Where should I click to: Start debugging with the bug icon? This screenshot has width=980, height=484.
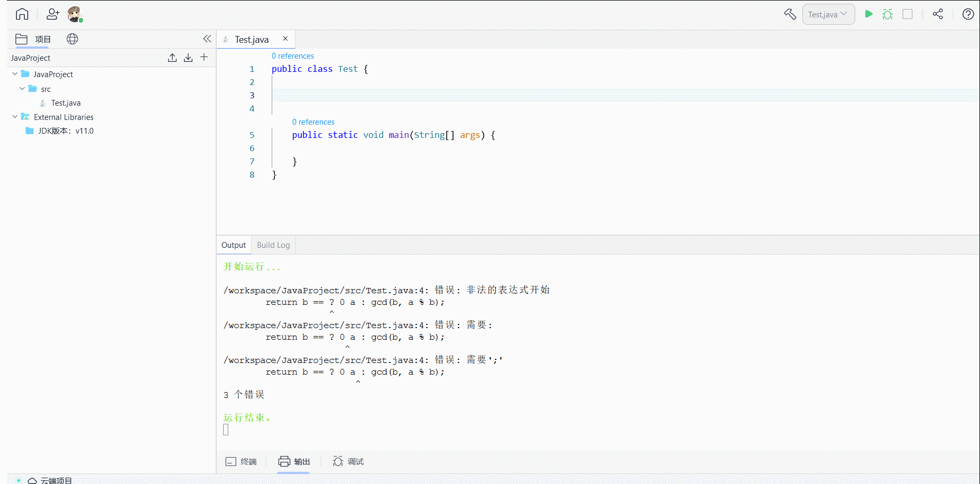(887, 14)
